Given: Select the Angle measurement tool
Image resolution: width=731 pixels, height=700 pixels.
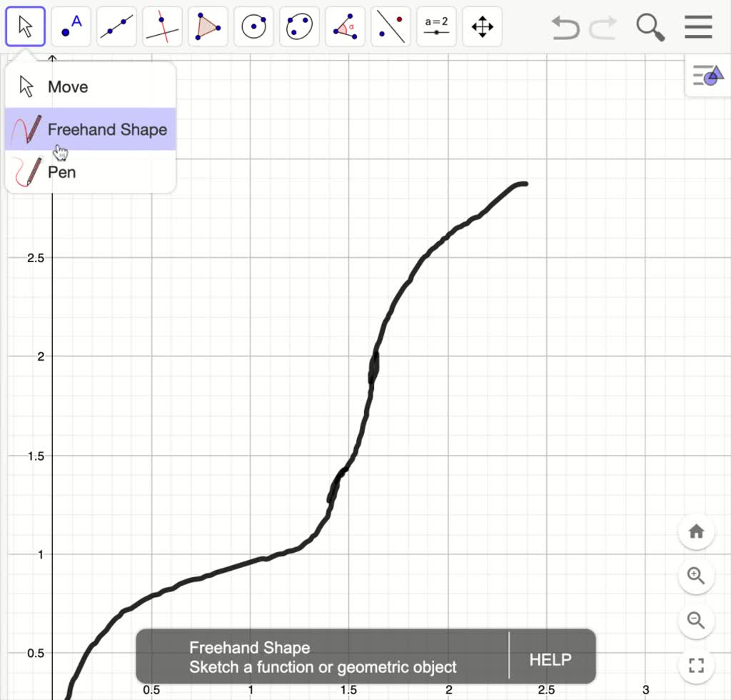Looking at the screenshot, I should tap(345, 26).
